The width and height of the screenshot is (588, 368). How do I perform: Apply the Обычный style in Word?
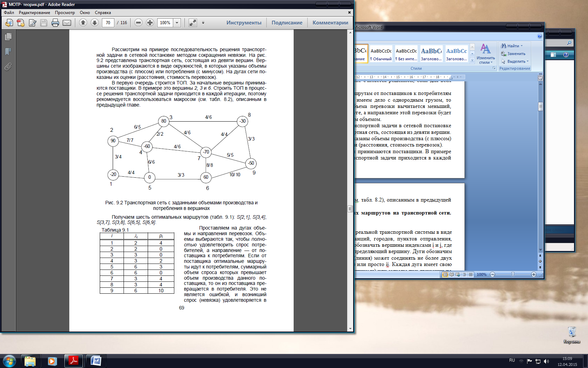coord(381,54)
